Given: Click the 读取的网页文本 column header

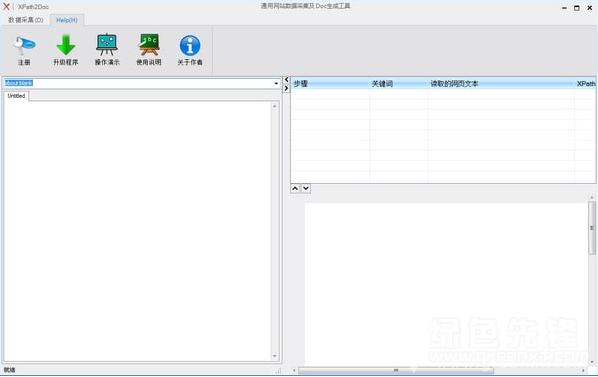Looking at the screenshot, I should [x=501, y=83].
